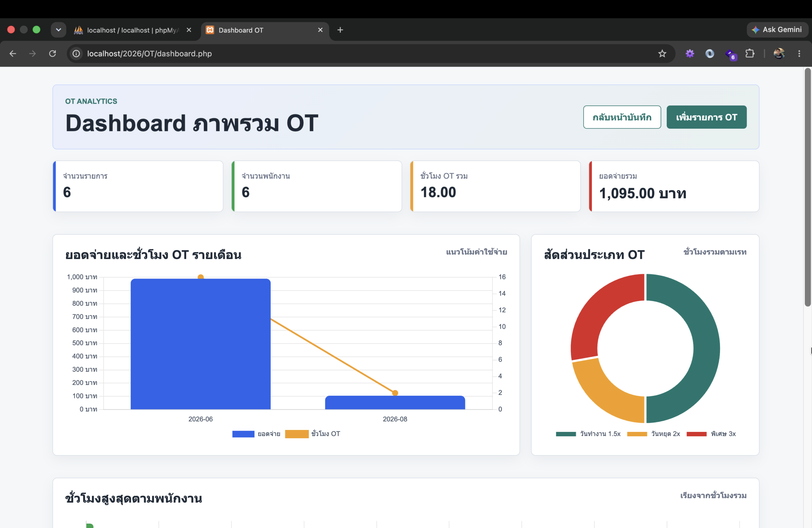This screenshot has width=812, height=528.
Task: Click the กลับหน้าบันทึก button
Action: (622, 117)
